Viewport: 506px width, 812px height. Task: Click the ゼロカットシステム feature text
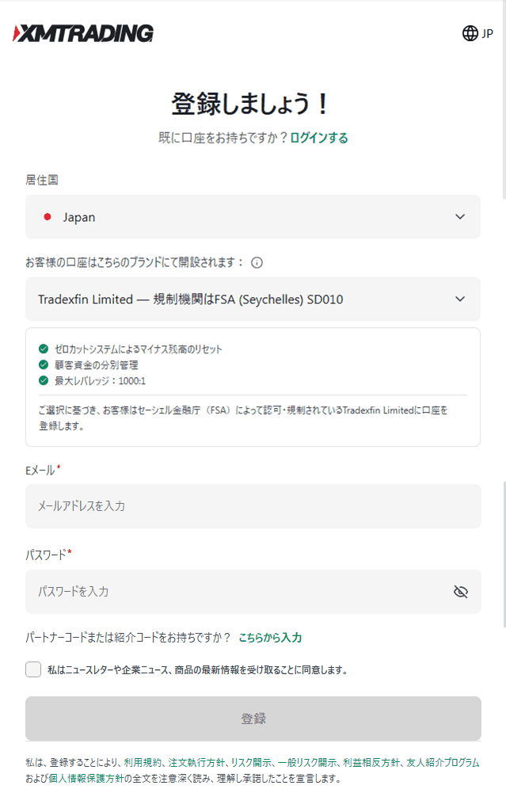coord(138,349)
